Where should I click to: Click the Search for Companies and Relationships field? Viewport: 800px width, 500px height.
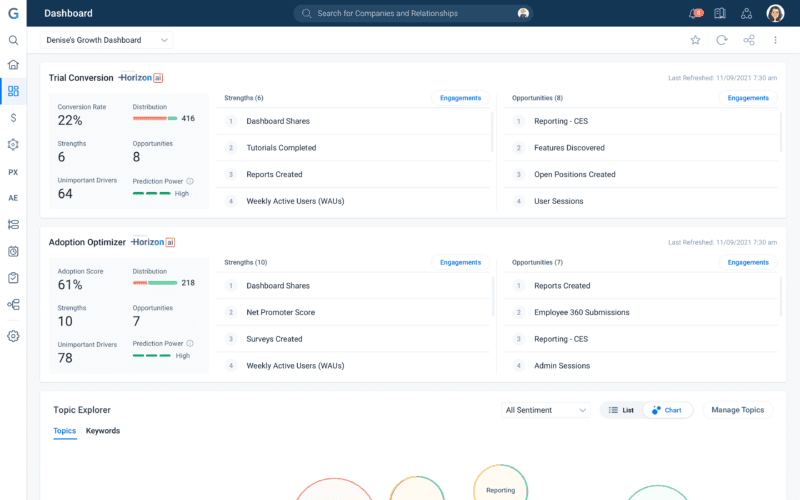click(x=412, y=14)
